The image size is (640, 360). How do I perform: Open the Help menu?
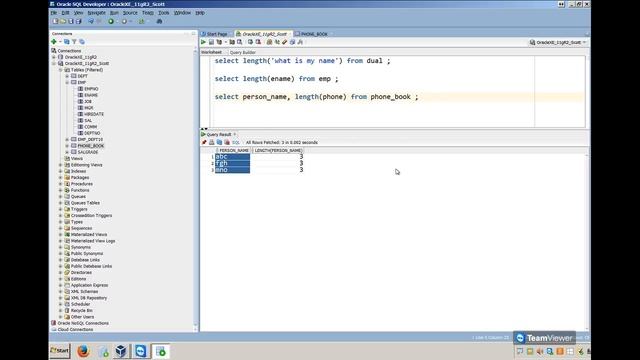click(x=200, y=13)
